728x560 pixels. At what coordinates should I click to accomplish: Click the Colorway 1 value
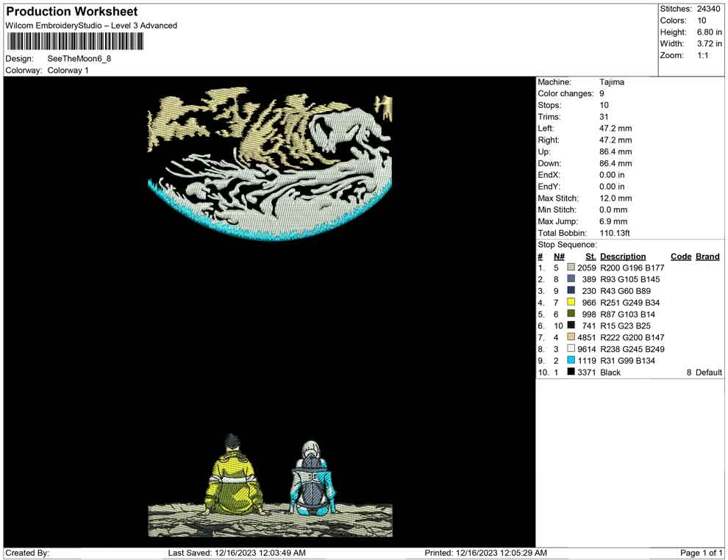coord(68,71)
